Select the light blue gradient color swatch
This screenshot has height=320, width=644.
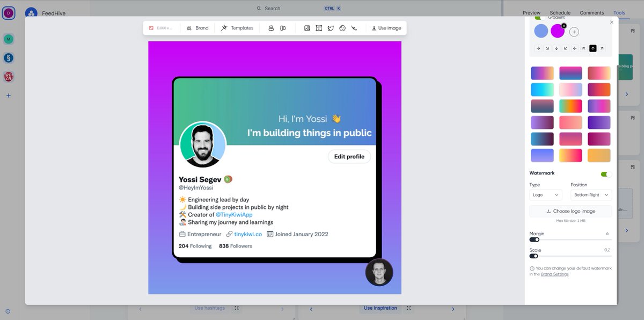(x=541, y=31)
